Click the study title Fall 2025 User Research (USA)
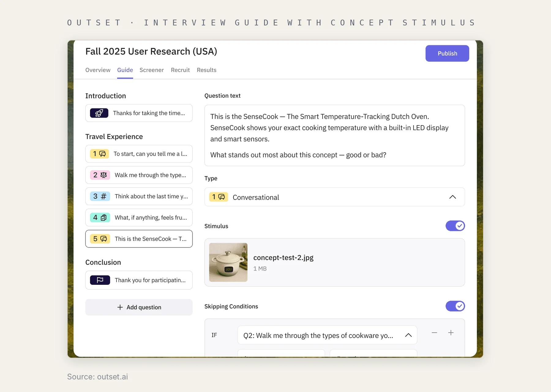The height and width of the screenshot is (392, 551). [151, 51]
